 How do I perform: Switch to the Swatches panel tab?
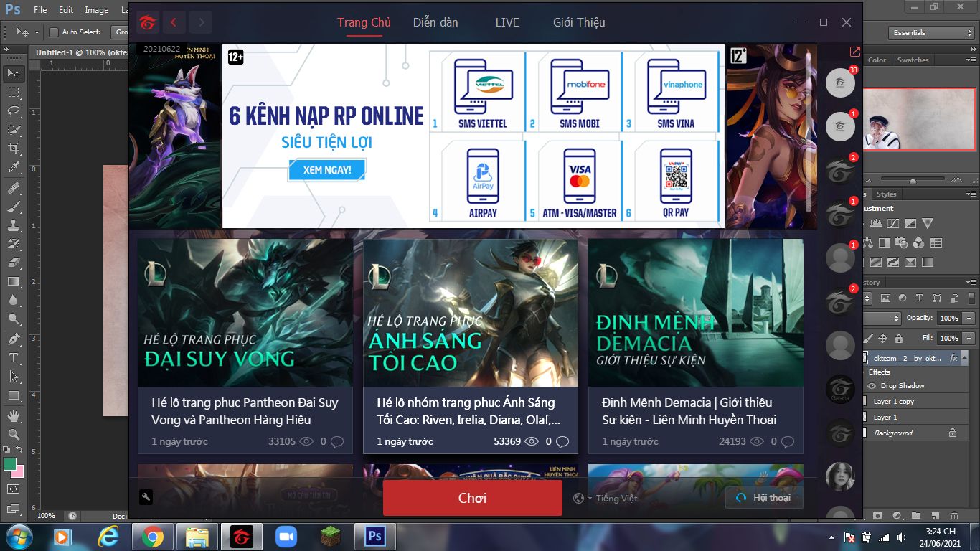[x=913, y=60]
